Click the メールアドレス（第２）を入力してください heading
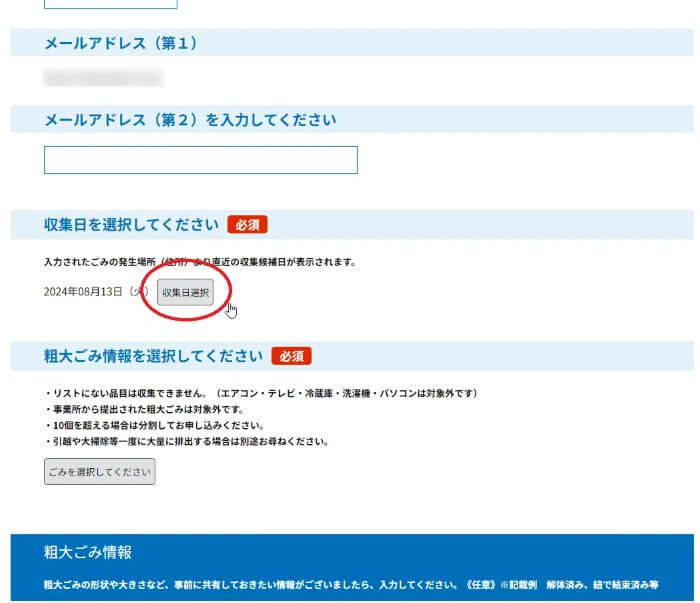This screenshot has width=700, height=603. tap(191, 120)
